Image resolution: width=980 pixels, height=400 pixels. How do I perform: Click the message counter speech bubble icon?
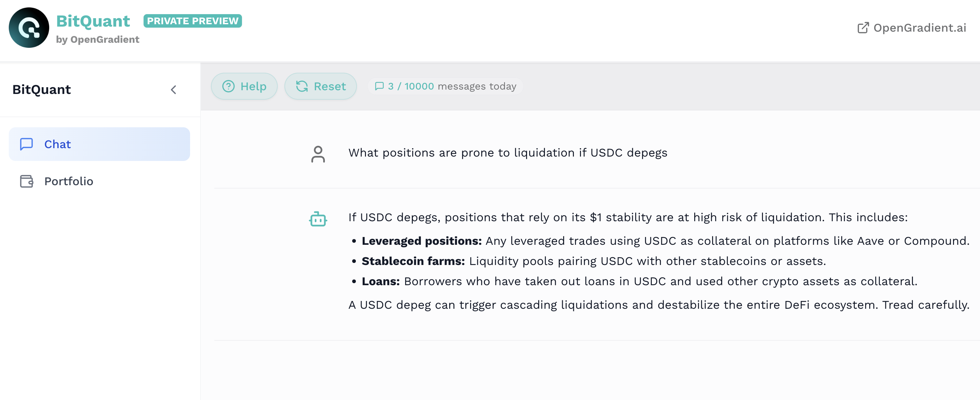click(x=379, y=86)
